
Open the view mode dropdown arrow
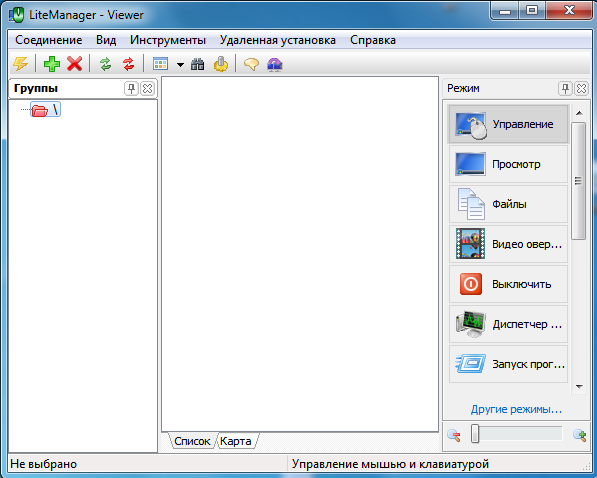click(x=180, y=65)
